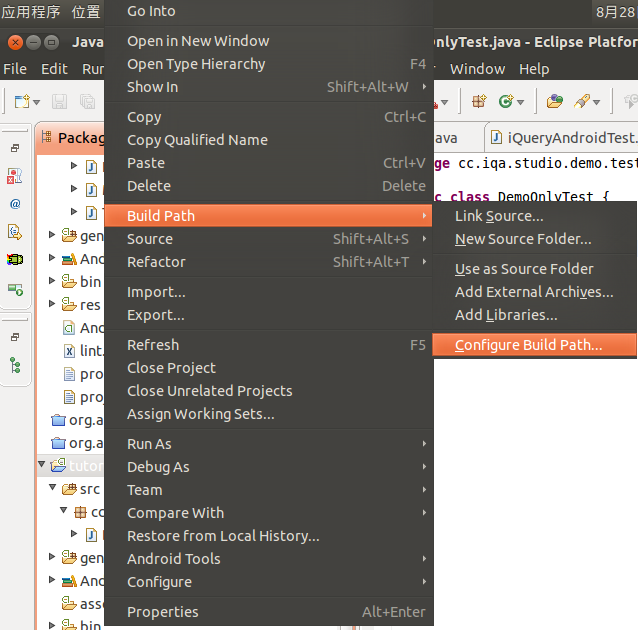
Task: Click the Restore icon in upper left sidebar
Action: point(15,148)
